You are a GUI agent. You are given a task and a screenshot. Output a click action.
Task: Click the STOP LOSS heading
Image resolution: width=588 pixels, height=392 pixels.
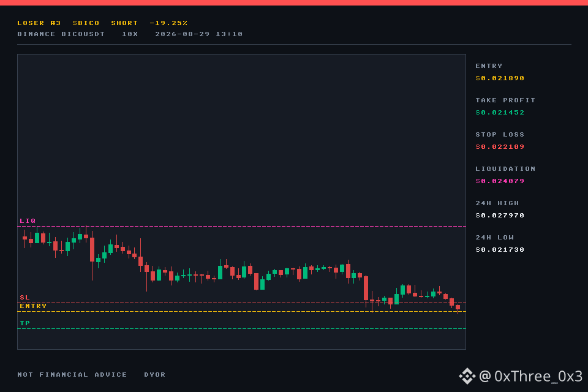tap(500, 135)
